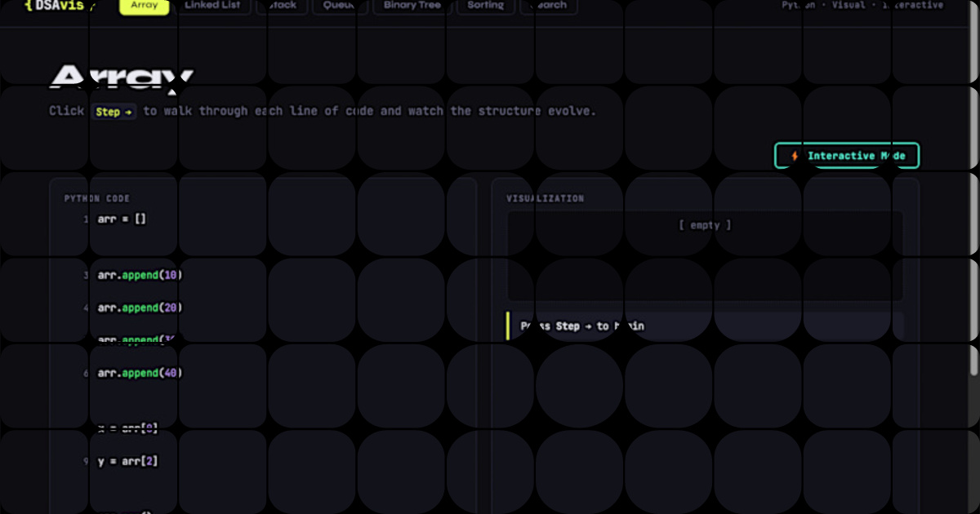Switch to the Binary Tree tab

click(x=412, y=6)
